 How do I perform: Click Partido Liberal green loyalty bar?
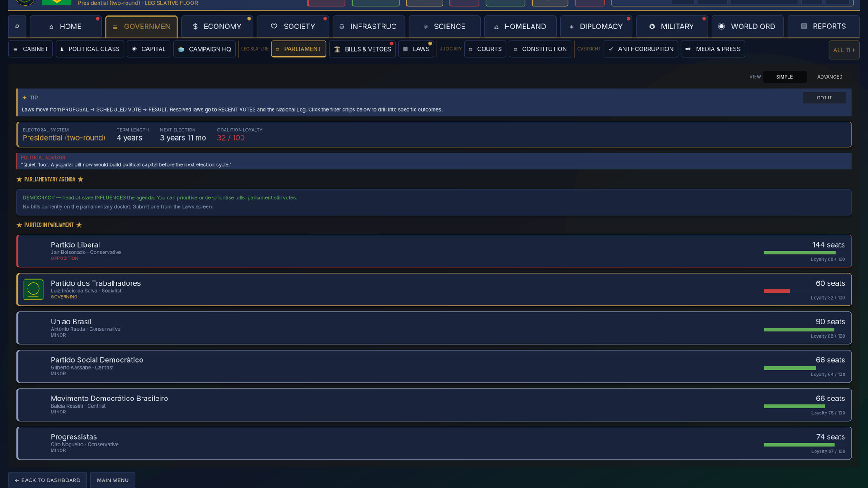tap(800, 253)
